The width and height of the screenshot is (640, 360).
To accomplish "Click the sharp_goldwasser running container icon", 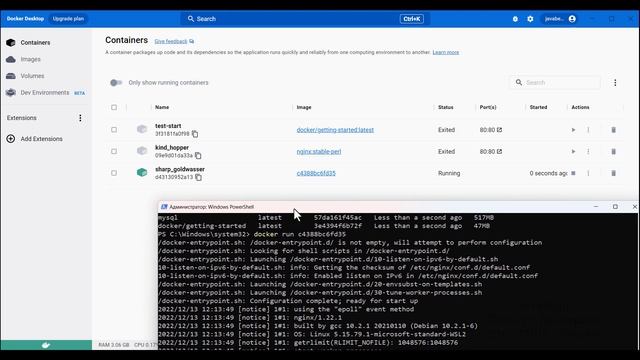I will (142, 173).
